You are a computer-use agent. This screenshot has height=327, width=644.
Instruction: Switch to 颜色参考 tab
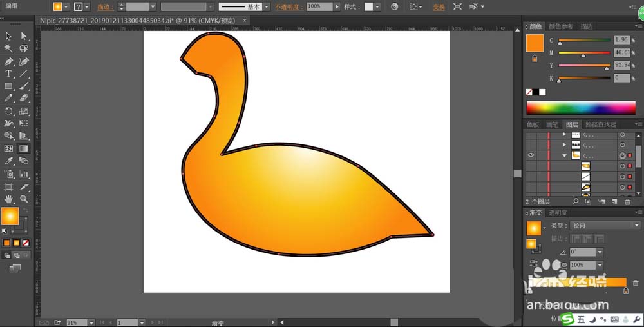point(561,26)
